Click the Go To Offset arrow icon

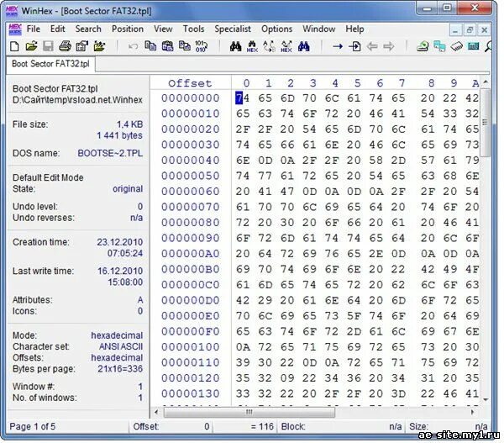(x=338, y=46)
